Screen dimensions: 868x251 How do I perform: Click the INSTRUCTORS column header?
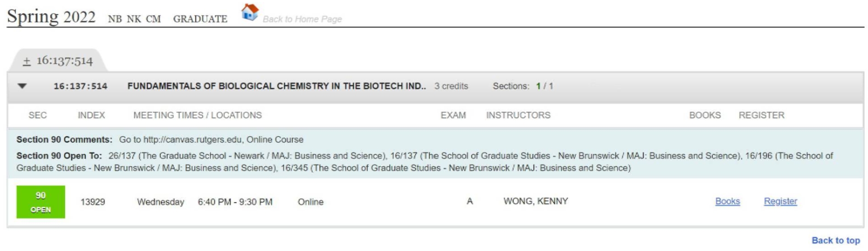[x=518, y=115]
